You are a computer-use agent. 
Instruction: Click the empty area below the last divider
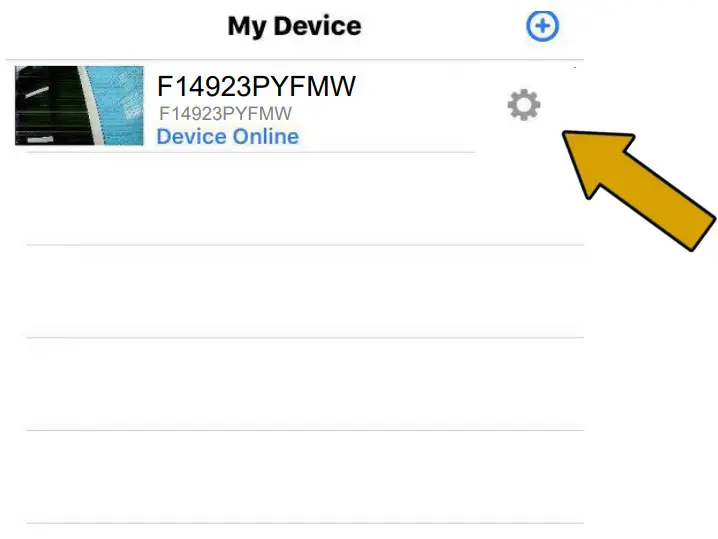click(305, 531)
